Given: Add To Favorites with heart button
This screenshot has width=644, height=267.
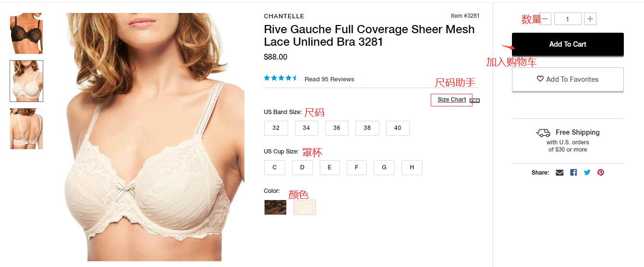Looking at the screenshot, I should (x=568, y=79).
